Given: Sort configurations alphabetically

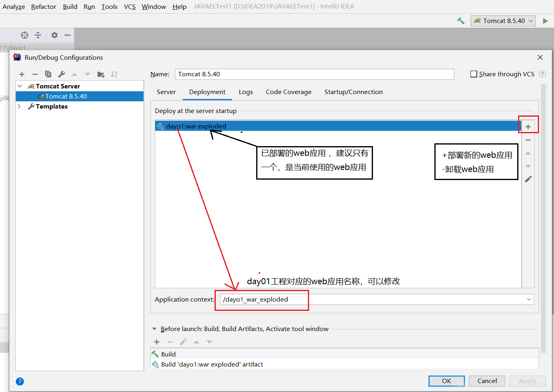Looking at the screenshot, I should [x=114, y=74].
